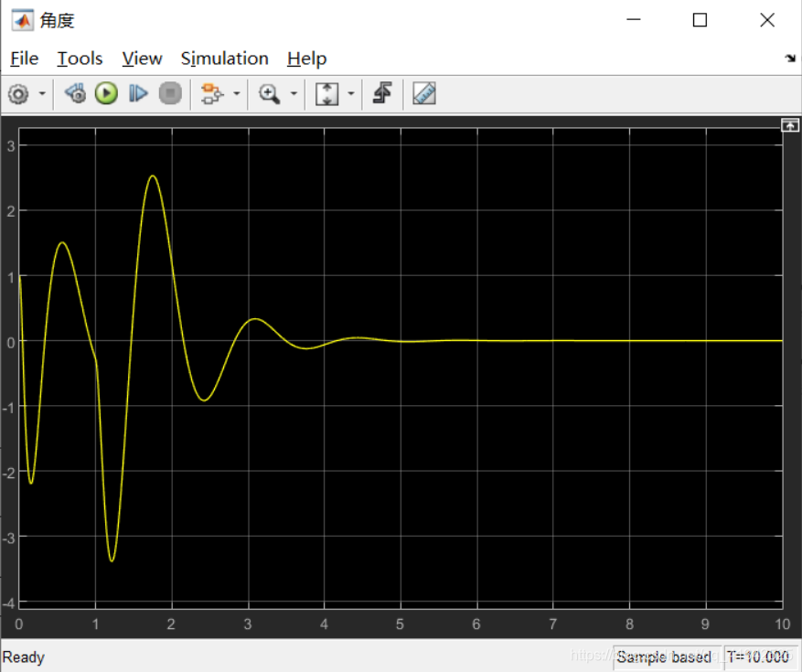This screenshot has height=672, width=802.
Task: Click the MATLAB logo in title bar
Action: point(23,20)
